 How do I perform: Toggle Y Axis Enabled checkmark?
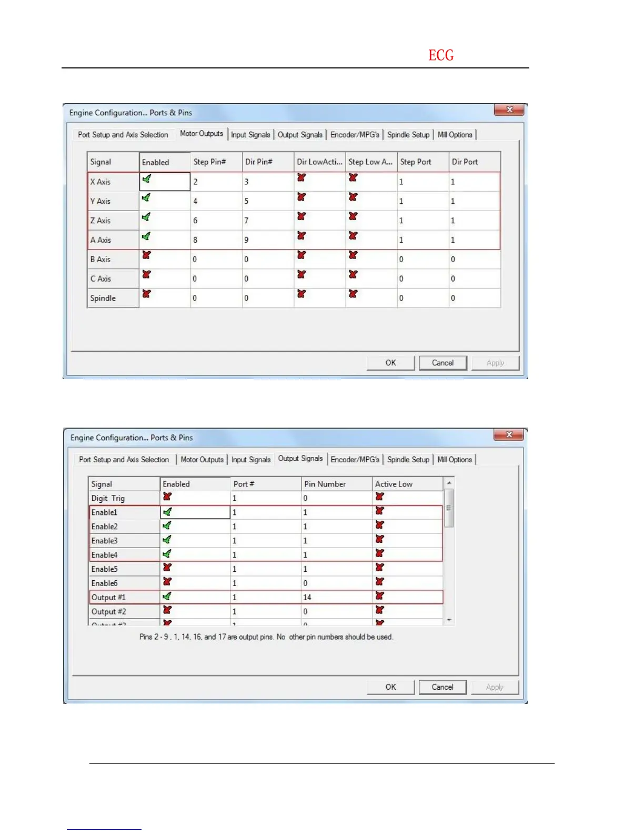(146, 197)
